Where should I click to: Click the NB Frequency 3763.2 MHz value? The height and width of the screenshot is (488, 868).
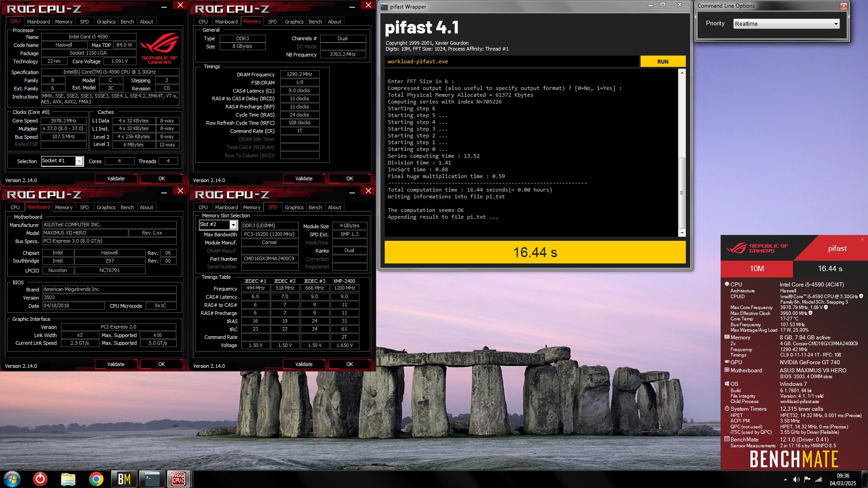343,54
